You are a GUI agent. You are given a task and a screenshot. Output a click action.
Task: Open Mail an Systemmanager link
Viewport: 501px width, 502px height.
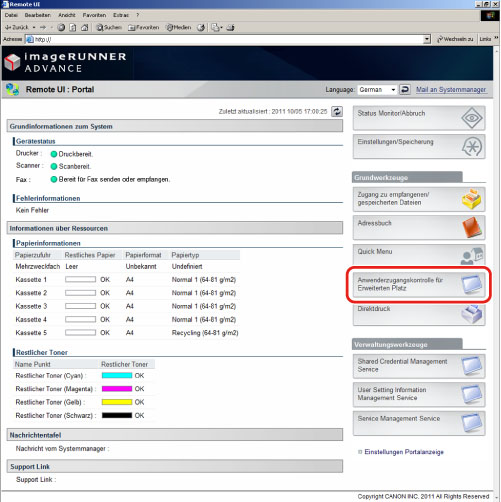[x=451, y=90]
